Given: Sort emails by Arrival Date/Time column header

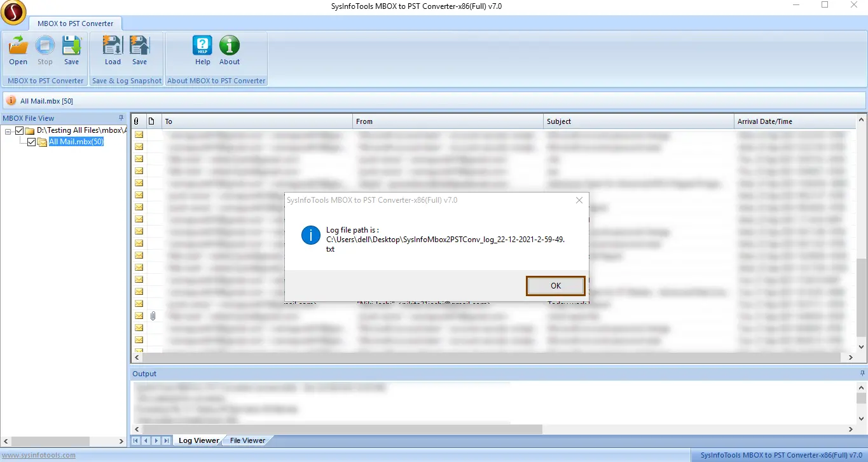Looking at the screenshot, I should tap(796, 121).
